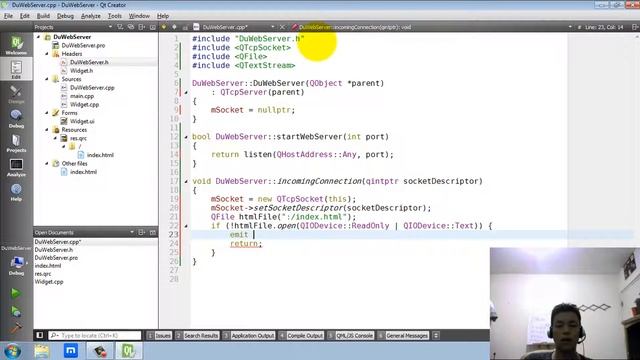The height and width of the screenshot is (360, 640).
Task: Open the Help mode
Action: tap(16, 192)
